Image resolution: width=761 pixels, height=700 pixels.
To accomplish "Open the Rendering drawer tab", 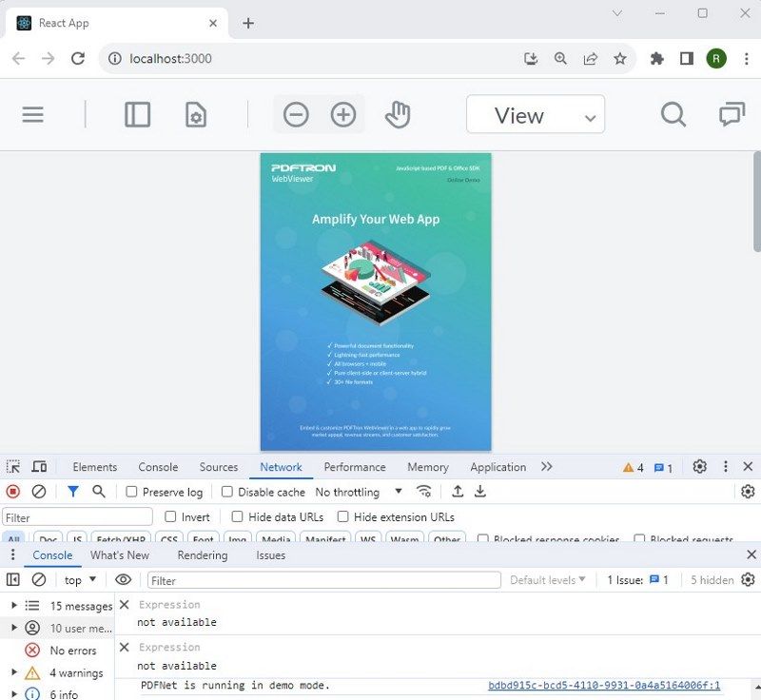I will click(203, 554).
